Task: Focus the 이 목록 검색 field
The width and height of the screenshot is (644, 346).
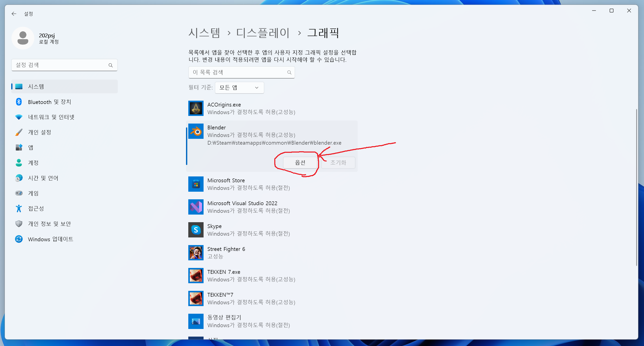Action: (238, 72)
